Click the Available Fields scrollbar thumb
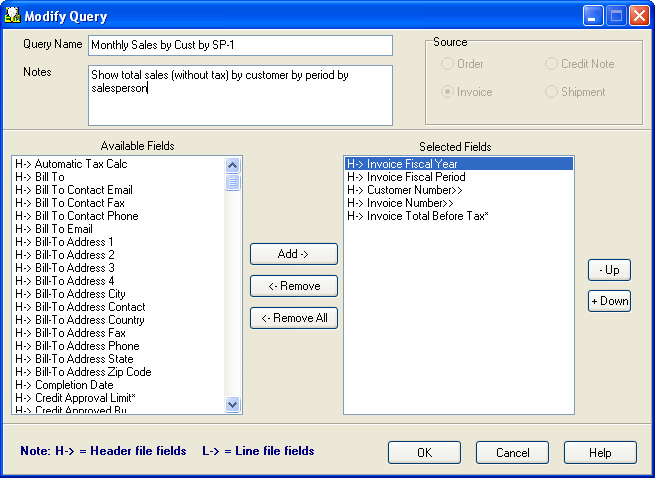Screen dimensions: 655x478 pos(233,181)
